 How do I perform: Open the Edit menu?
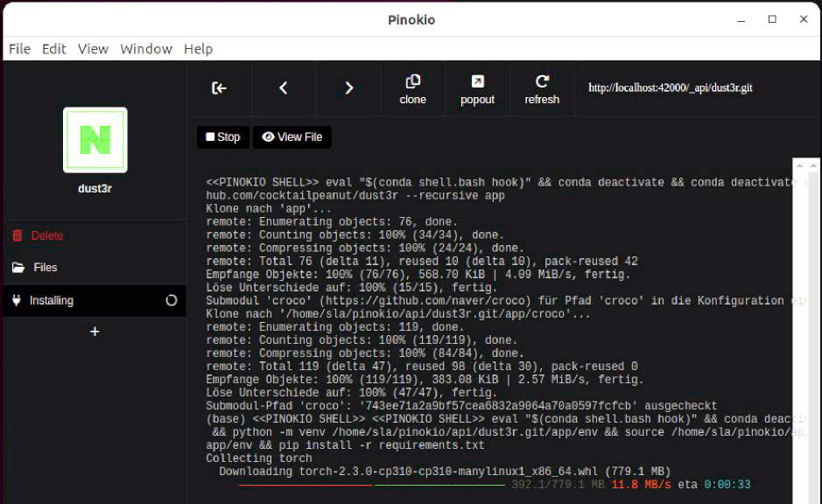click(x=54, y=49)
